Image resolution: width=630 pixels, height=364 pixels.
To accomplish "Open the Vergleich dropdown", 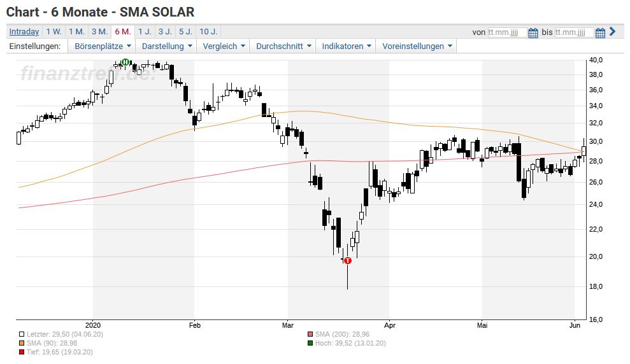I will 224,46.
